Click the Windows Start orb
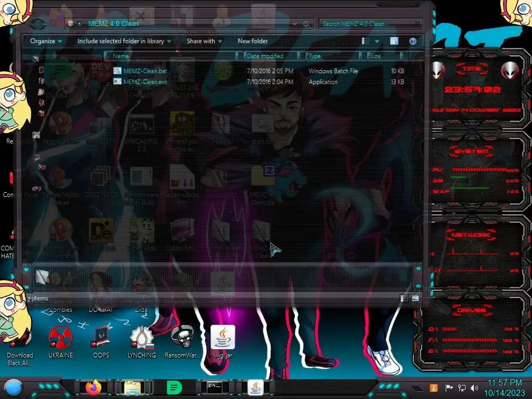This screenshot has height=399, width=532. tap(14, 388)
